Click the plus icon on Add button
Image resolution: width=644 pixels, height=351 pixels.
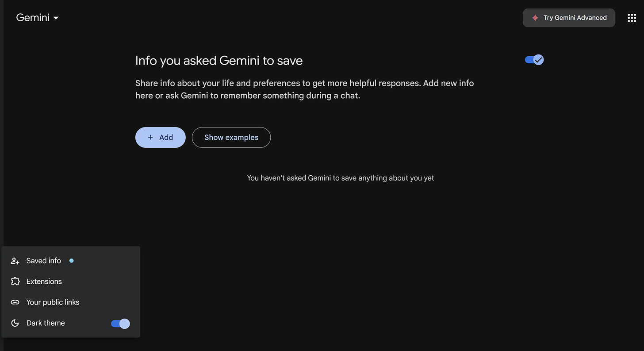pos(150,137)
